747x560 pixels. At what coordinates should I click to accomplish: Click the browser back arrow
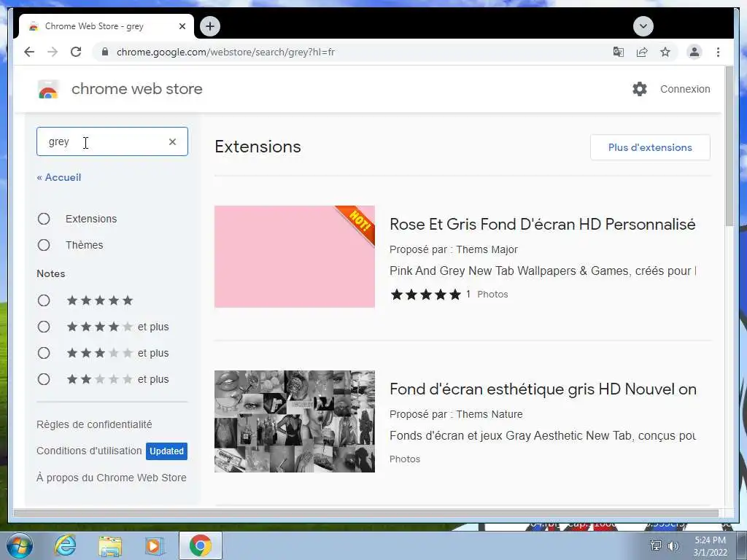point(29,52)
